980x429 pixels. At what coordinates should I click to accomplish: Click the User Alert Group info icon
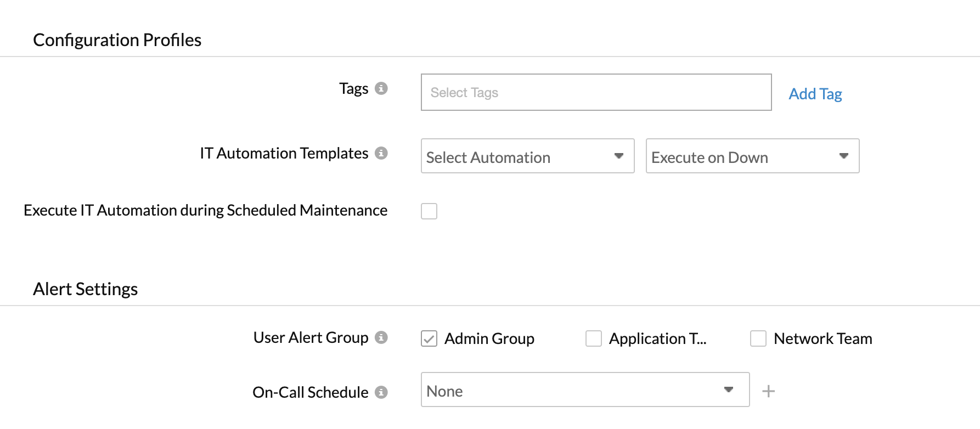coord(381,337)
